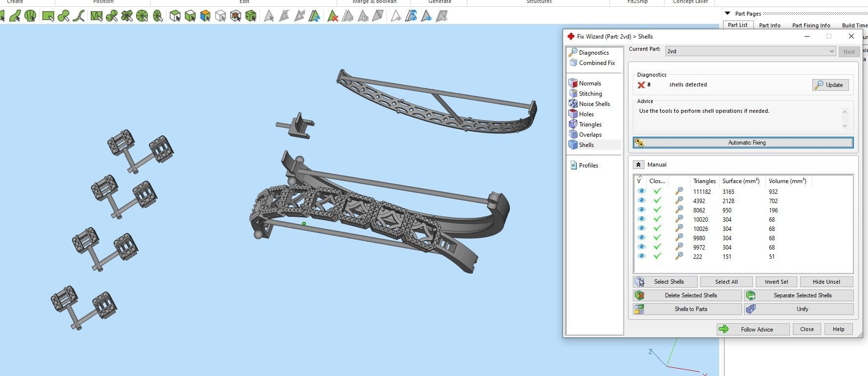Click the Update diagnostics button
The width and height of the screenshot is (868, 376).
pos(830,85)
